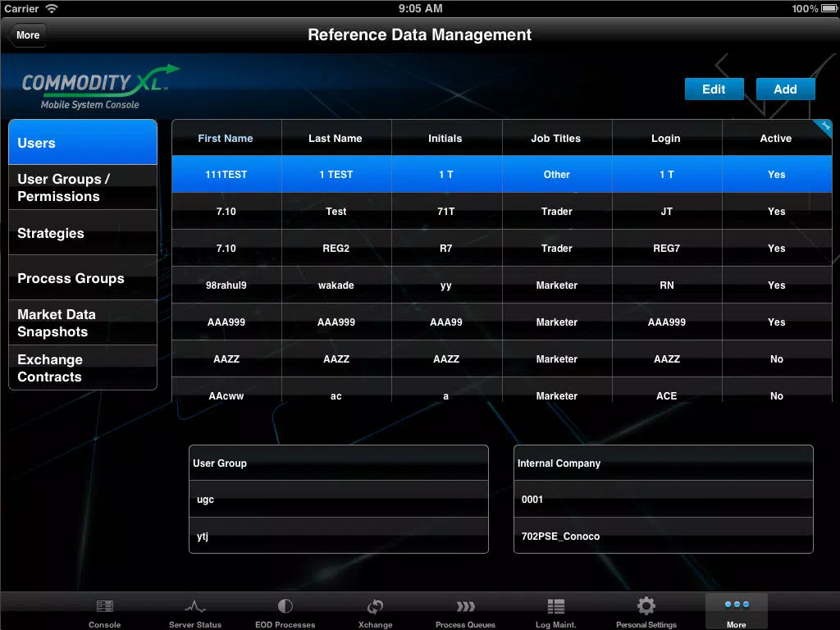
Task: Click the Other job title cell
Action: coord(557,174)
